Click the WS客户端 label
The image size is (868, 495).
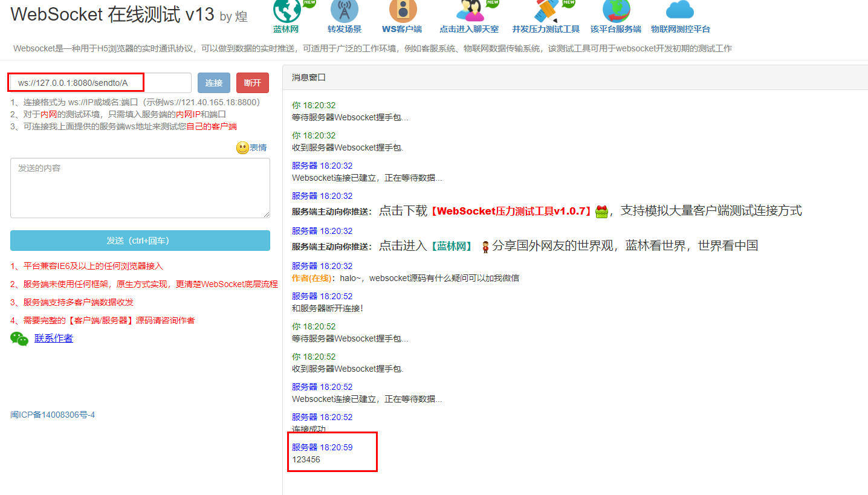[x=402, y=29]
